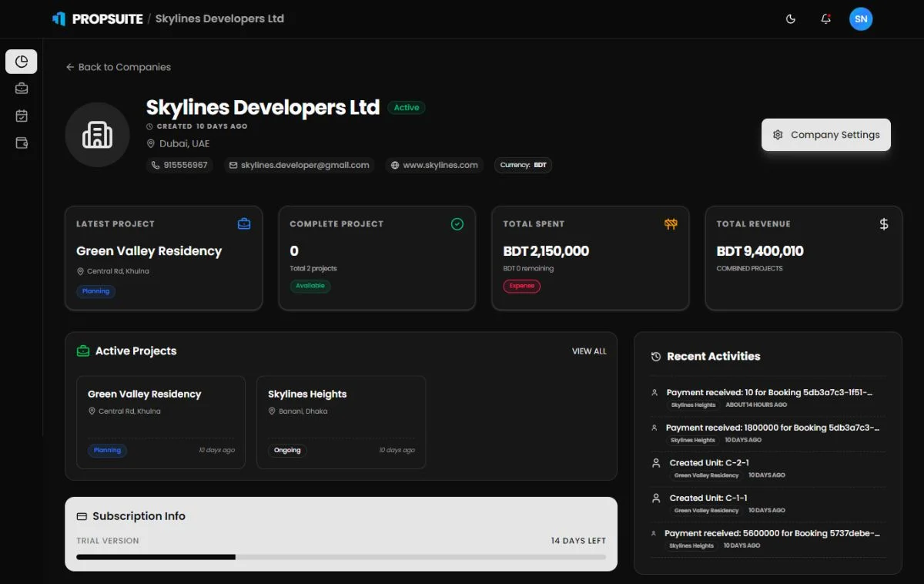Click the skylines.developer@gmail.com email chip
The width and height of the screenshot is (924, 584).
click(300, 165)
